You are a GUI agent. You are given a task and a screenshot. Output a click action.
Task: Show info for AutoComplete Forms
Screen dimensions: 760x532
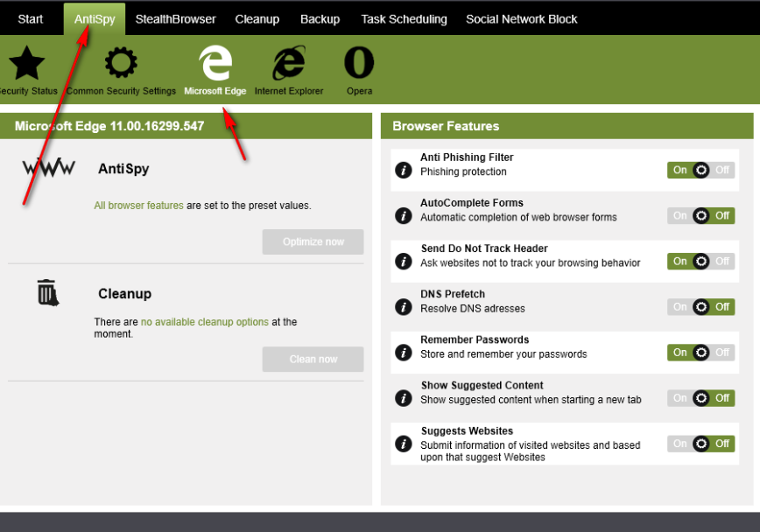(404, 215)
